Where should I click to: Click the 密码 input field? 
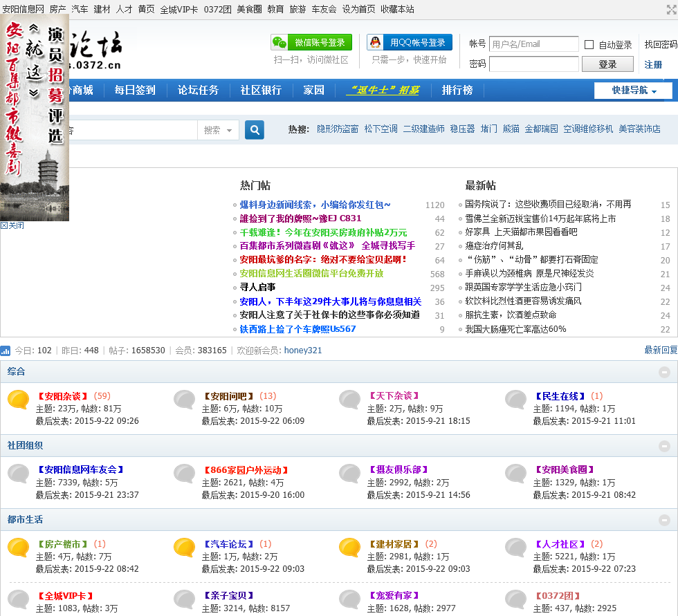[533, 64]
